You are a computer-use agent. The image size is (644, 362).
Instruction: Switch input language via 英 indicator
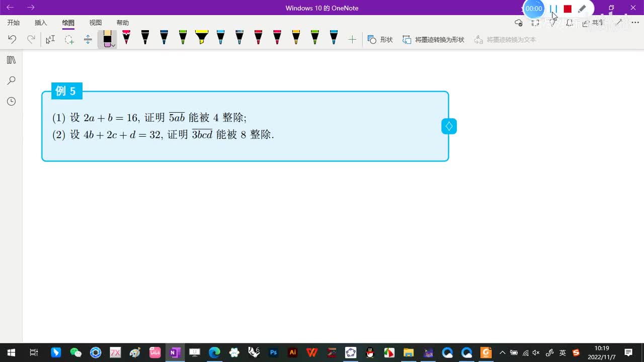(x=563, y=352)
